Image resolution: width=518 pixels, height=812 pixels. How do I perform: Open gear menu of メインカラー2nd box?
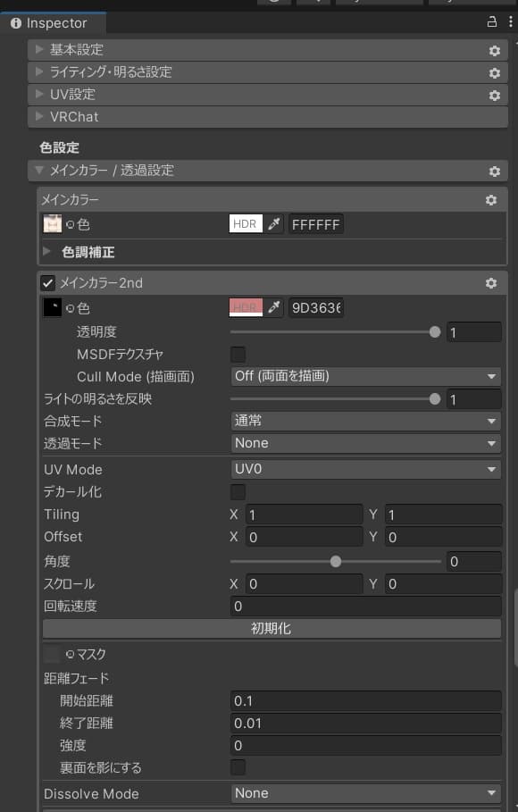pyautogui.click(x=491, y=283)
